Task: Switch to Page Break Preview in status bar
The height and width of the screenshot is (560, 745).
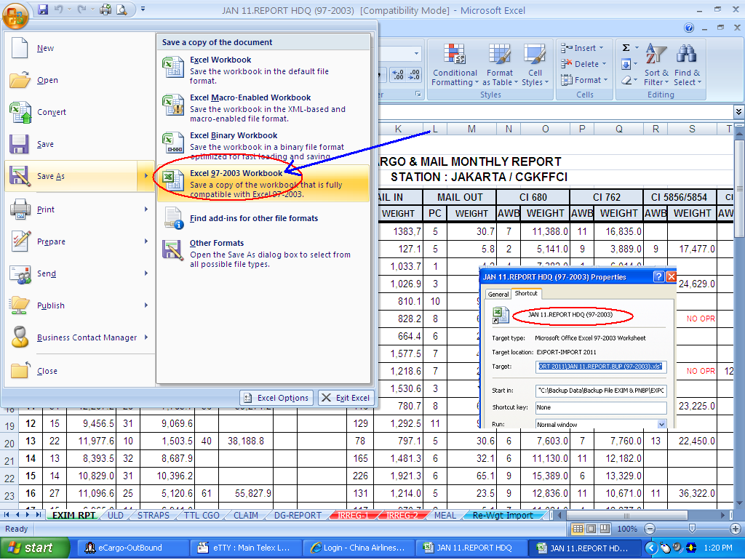Action: pos(605,529)
